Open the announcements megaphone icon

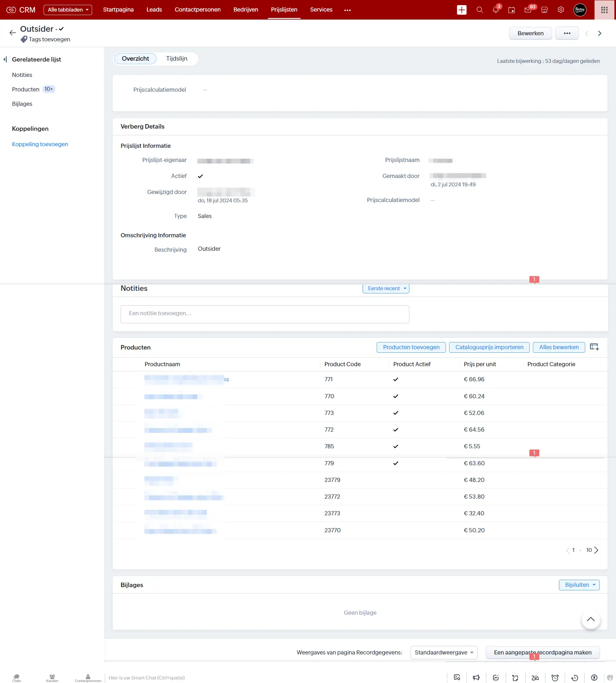[476, 678]
